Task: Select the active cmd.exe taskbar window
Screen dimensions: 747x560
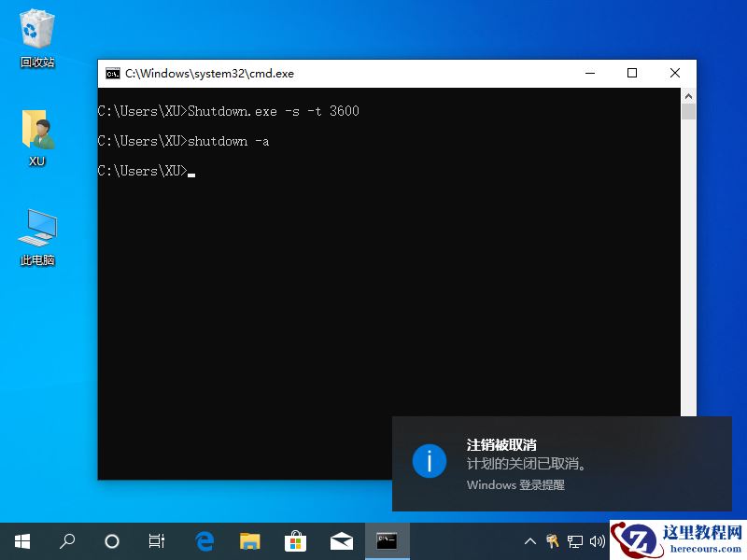Action: click(386, 541)
